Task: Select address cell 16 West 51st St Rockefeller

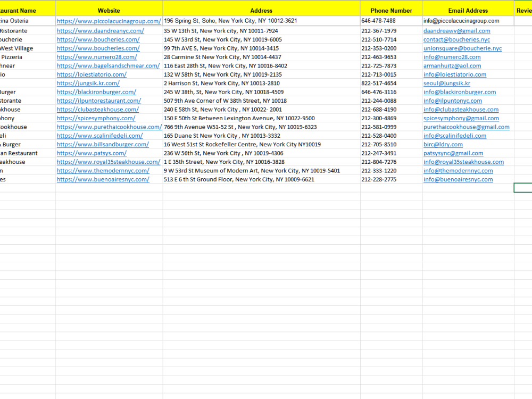Action: [x=261, y=145]
